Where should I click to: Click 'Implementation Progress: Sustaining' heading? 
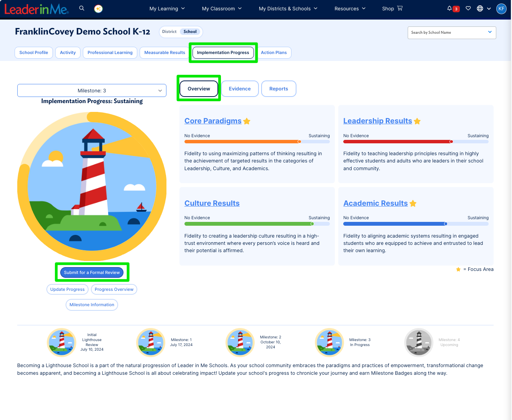92,101
